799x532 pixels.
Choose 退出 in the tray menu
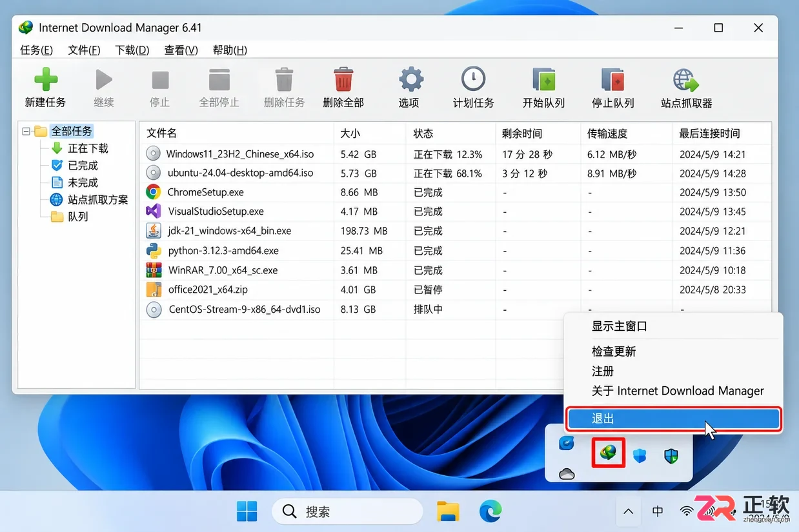point(673,419)
